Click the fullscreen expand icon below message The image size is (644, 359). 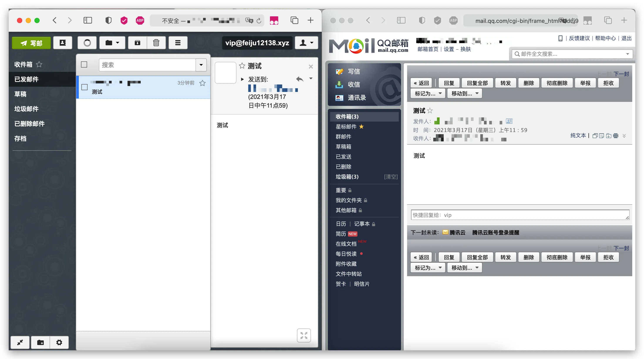[304, 335]
